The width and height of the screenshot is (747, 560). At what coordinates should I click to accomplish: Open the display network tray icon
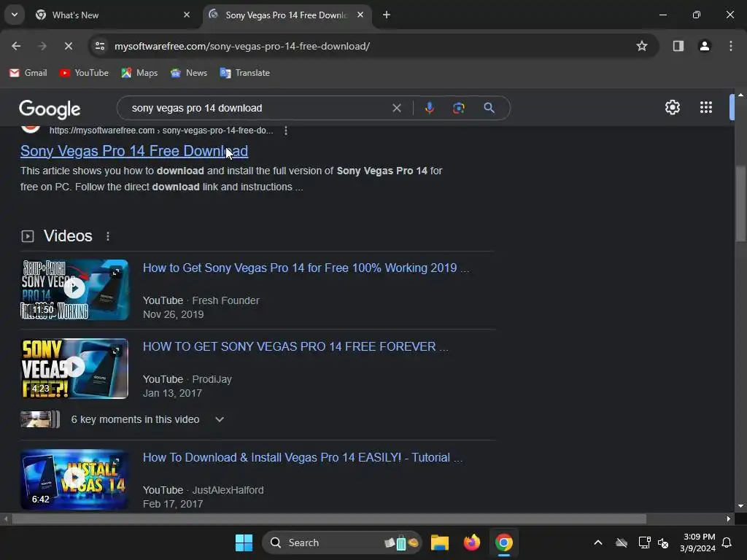[x=645, y=542]
